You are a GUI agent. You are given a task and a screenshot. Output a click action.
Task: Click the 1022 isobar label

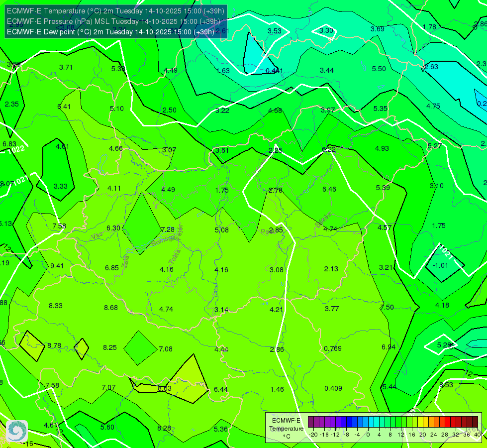click(16, 149)
